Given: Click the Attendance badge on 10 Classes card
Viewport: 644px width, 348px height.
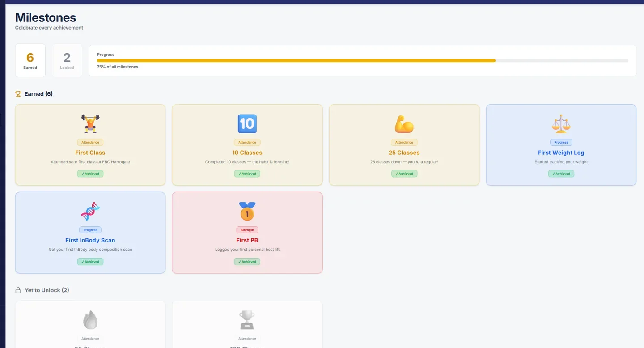Looking at the screenshot, I should 247,142.
